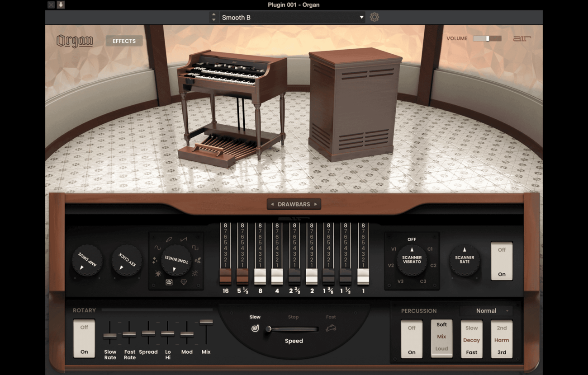588x375 pixels.
Task: Click the 5 1/3 drawbar handle
Action: [242, 277]
